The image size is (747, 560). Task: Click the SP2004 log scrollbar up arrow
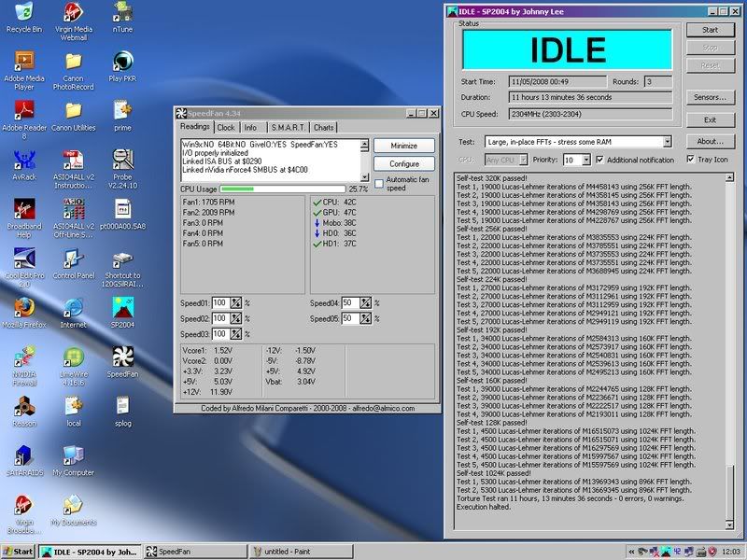(x=729, y=177)
